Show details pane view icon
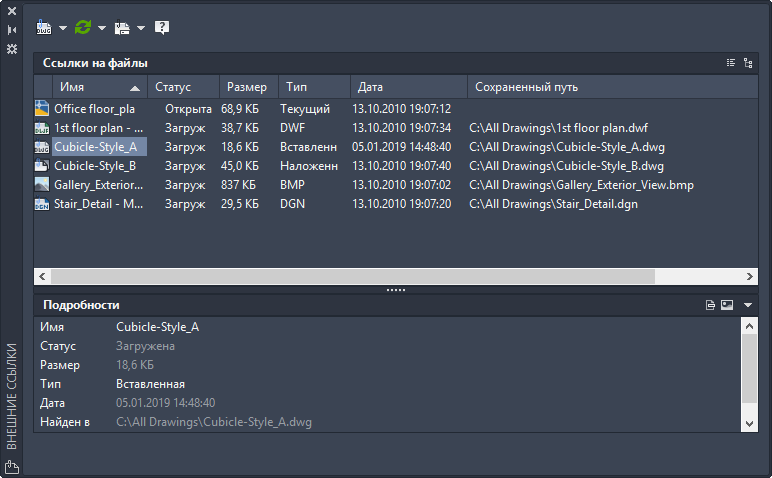The height and width of the screenshot is (478, 772). coord(710,304)
